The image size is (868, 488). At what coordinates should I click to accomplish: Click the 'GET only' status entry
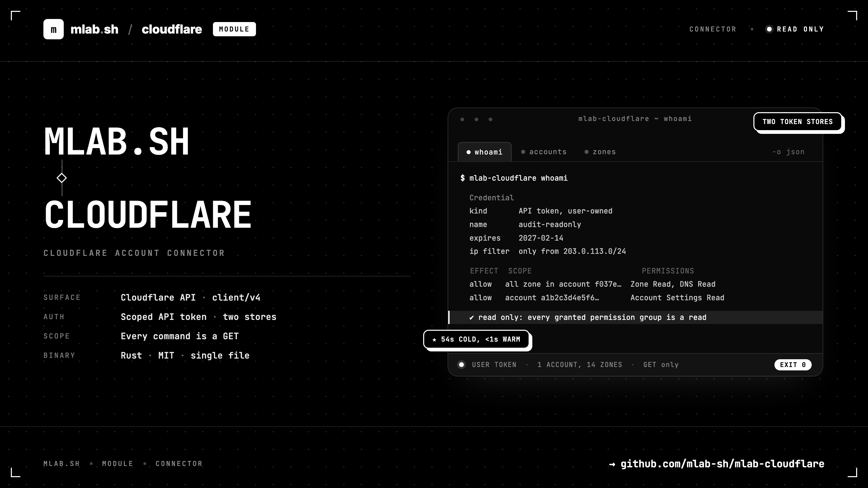661,365
